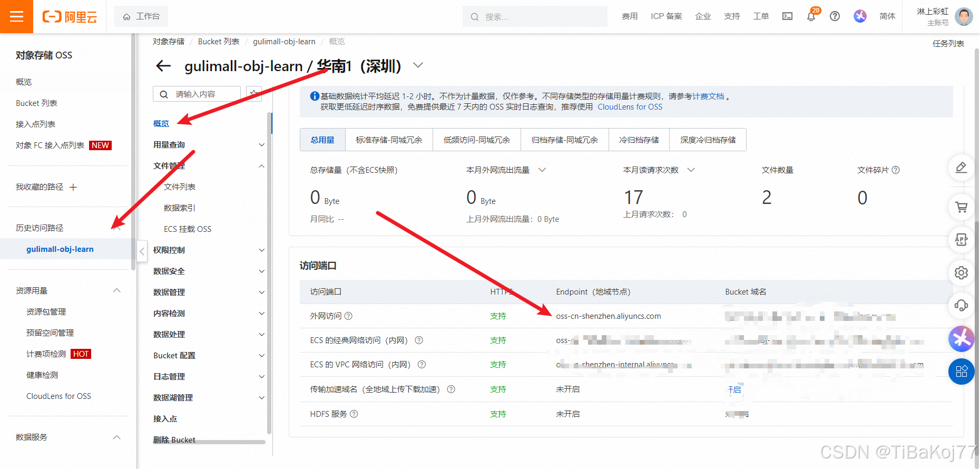The image size is (980, 469).
Task: Click the Aliyun logo
Action: click(70, 17)
